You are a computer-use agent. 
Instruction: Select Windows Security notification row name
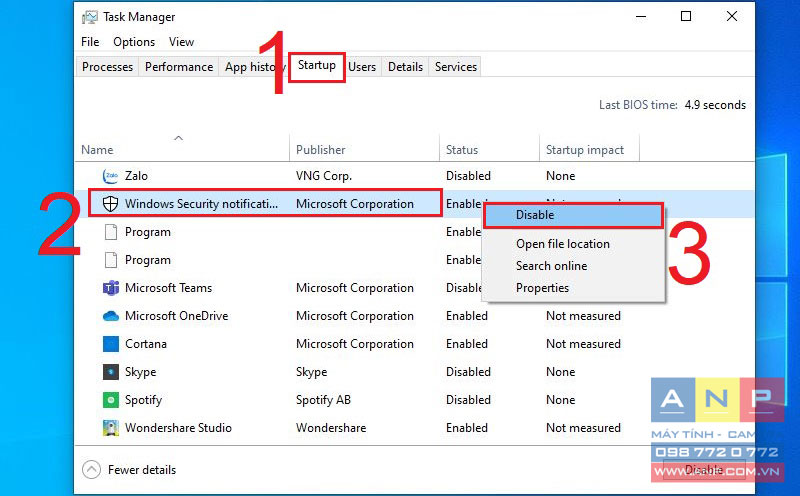click(x=202, y=204)
